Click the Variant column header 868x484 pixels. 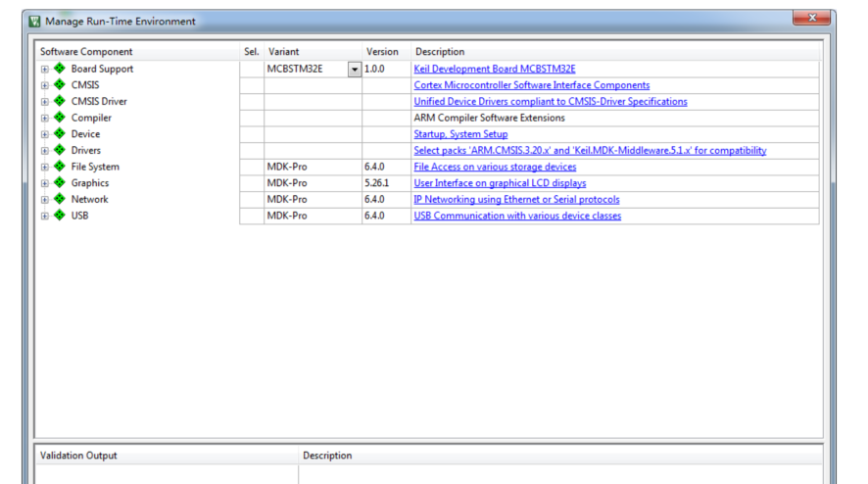point(283,52)
